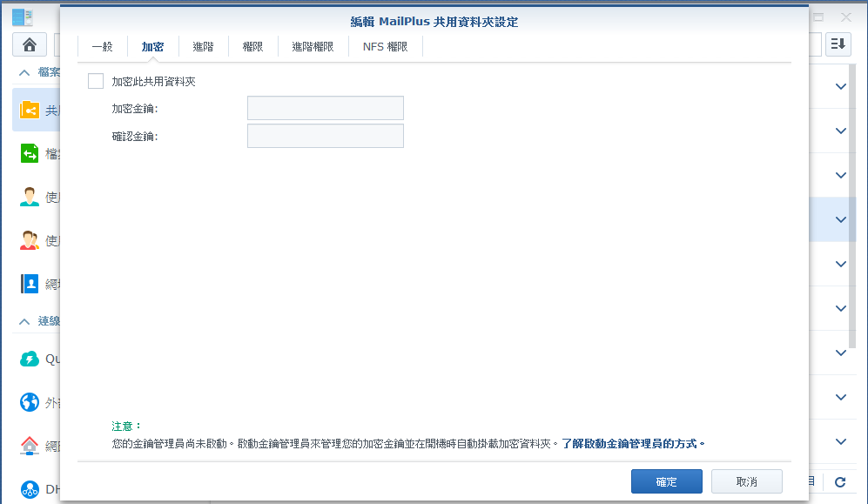The image size is (868, 504).
Task: Open link 了解啟動金鑰管理員的方式
Action: point(633,444)
